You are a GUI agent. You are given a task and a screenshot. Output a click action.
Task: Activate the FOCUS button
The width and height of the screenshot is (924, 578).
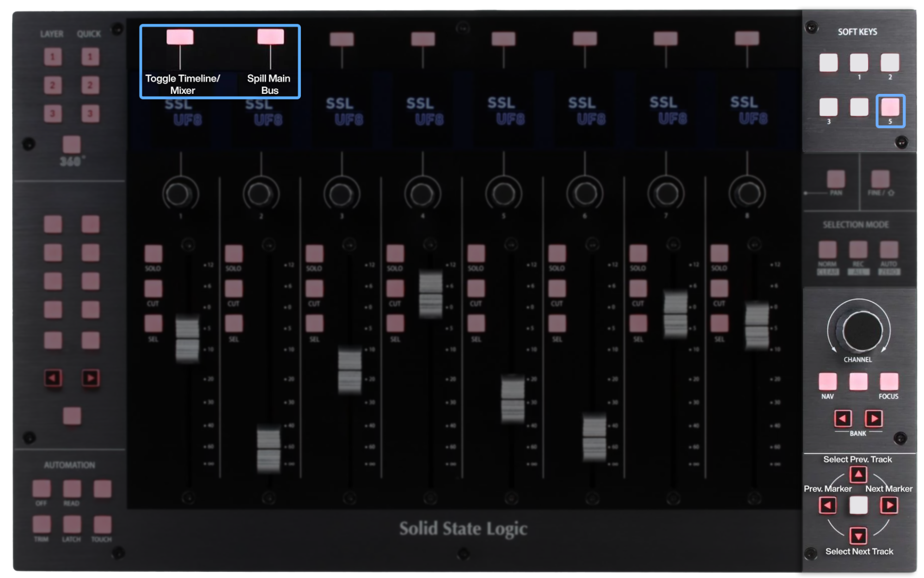click(x=889, y=381)
